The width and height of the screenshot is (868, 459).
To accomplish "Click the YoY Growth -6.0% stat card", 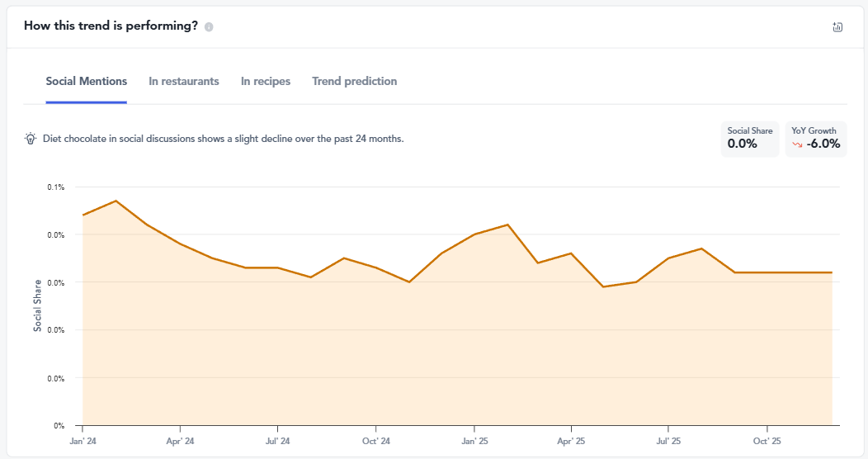I will 815,139.
